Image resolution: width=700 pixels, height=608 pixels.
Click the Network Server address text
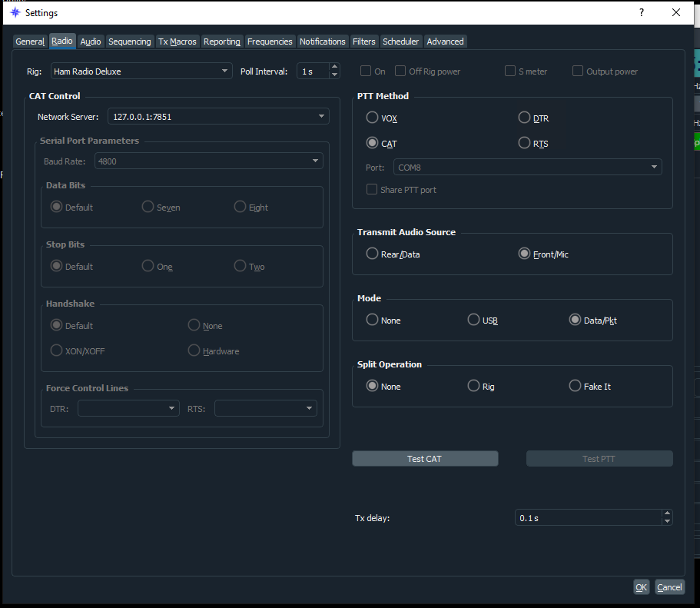142,117
